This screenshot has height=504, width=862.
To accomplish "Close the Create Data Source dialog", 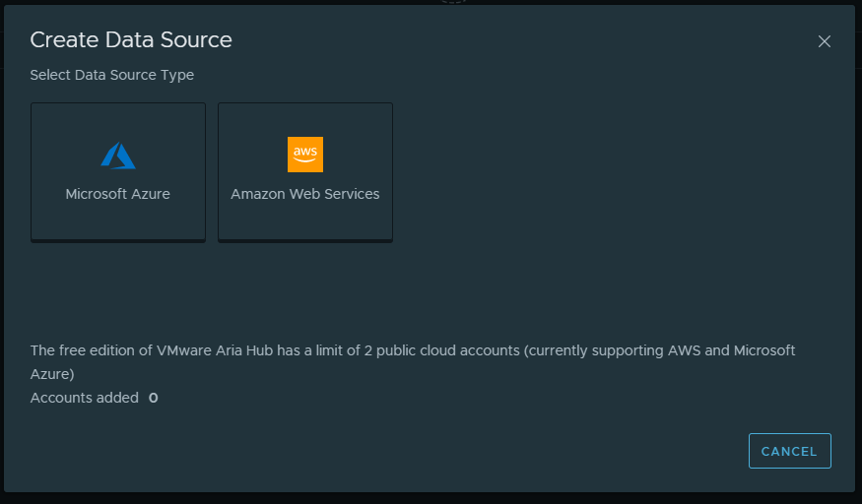I will point(824,41).
